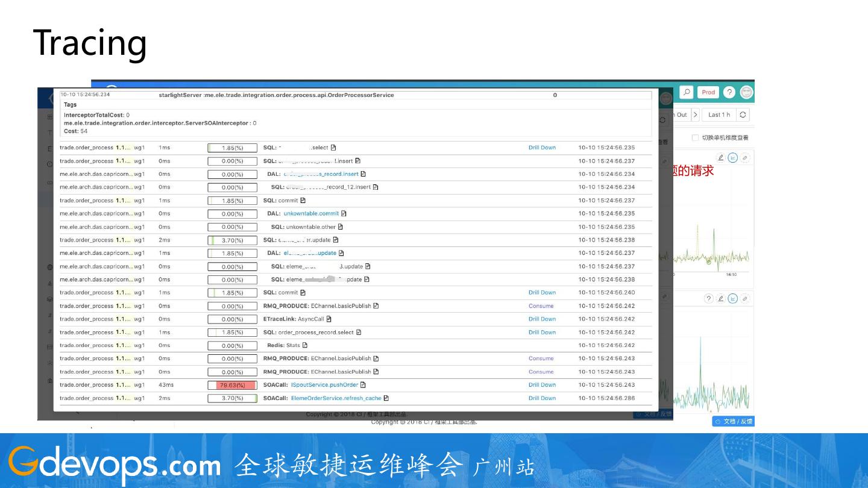The width and height of the screenshot is (868, 488).
Task: Copy link icon of the lower chart
Action: point(745,298)
